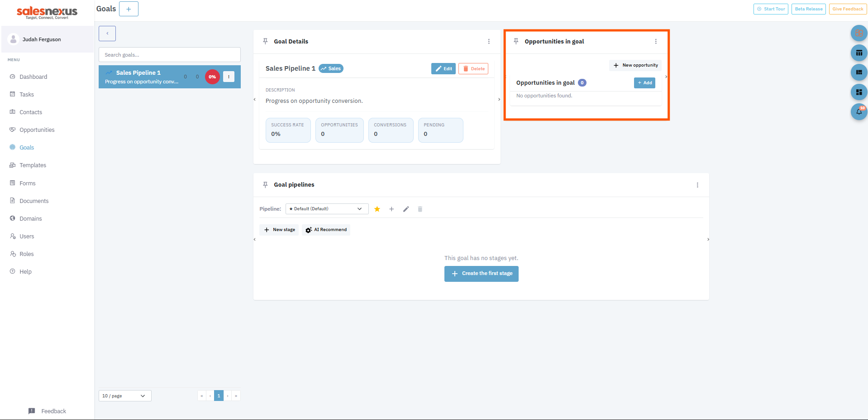The width and height of the screenshot is (868, 420).
Task: Open Goal pipelines panel options menu
Action: point(697,185)
